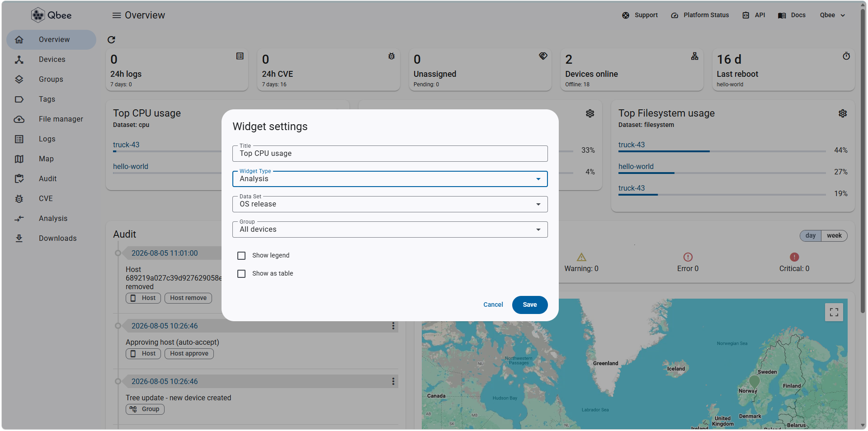868x431 pixels.
Task: Open options menu for 10:26:46 auto-accept entry
Action: (393, 326)
